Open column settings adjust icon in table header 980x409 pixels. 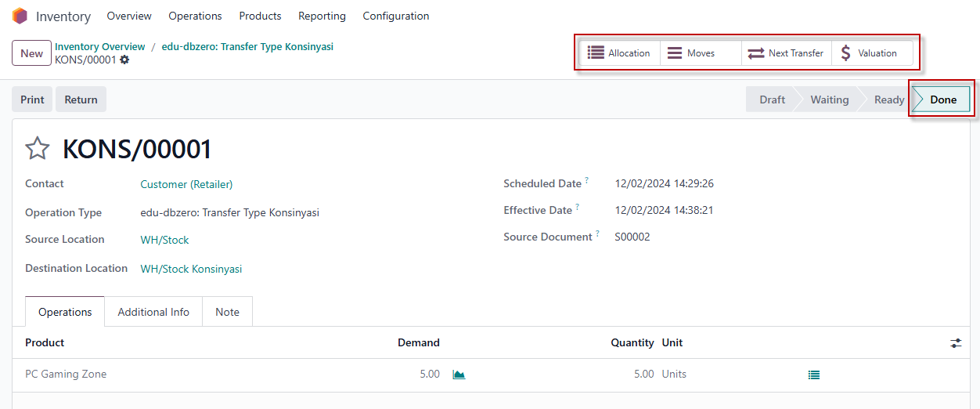click(x=956, y=343)
